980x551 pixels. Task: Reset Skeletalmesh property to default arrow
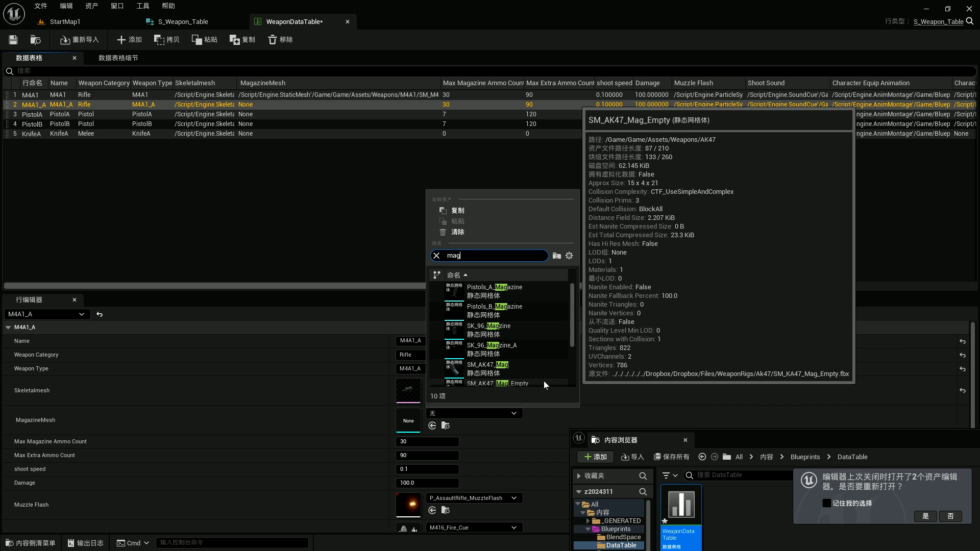pos(962,390)
